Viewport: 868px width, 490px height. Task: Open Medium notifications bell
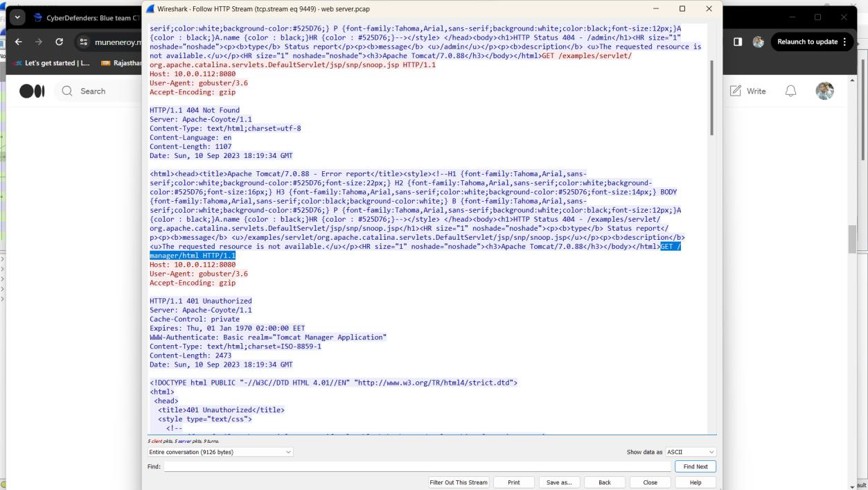[x=790, y=91]
